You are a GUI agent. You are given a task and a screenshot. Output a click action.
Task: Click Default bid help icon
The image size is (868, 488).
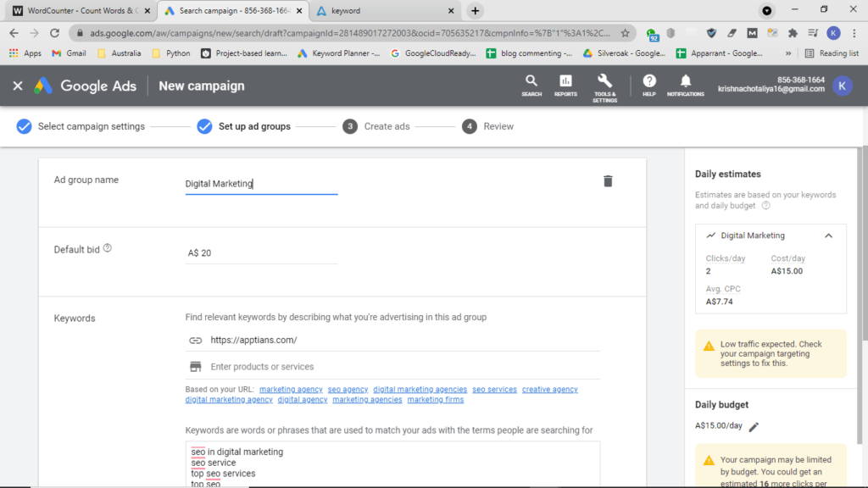point(108,248)
